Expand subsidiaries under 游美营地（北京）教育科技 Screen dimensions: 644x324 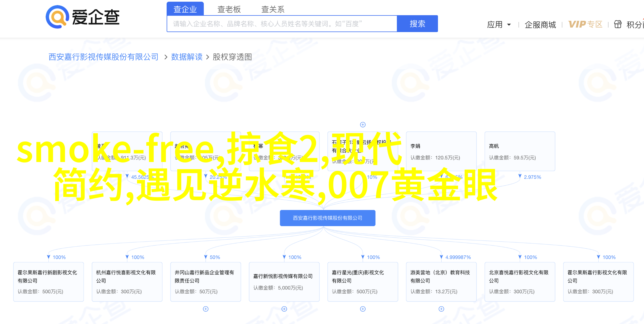441,309
